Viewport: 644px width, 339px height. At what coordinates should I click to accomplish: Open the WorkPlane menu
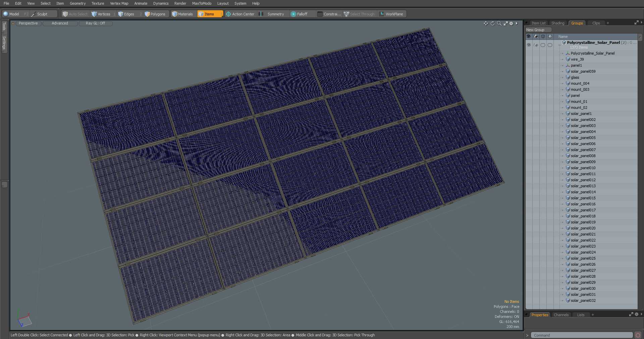coord(391,14)
